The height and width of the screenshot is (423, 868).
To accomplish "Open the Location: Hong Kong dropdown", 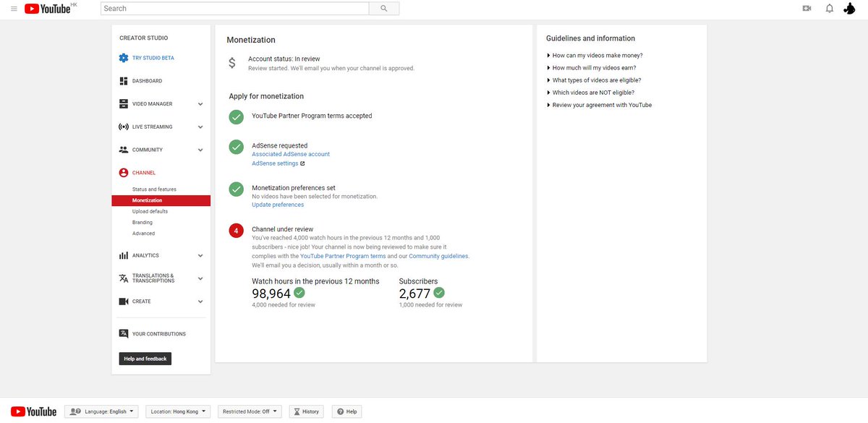I will coord(178,411).
